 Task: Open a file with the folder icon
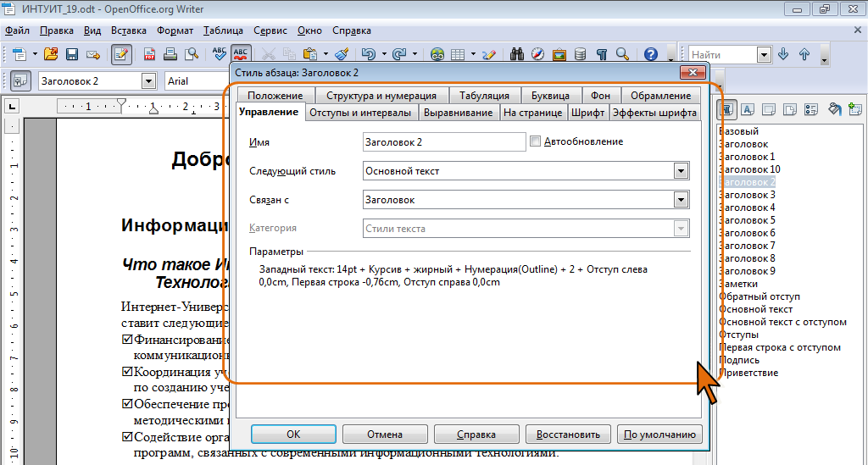[x=50, y=54]
